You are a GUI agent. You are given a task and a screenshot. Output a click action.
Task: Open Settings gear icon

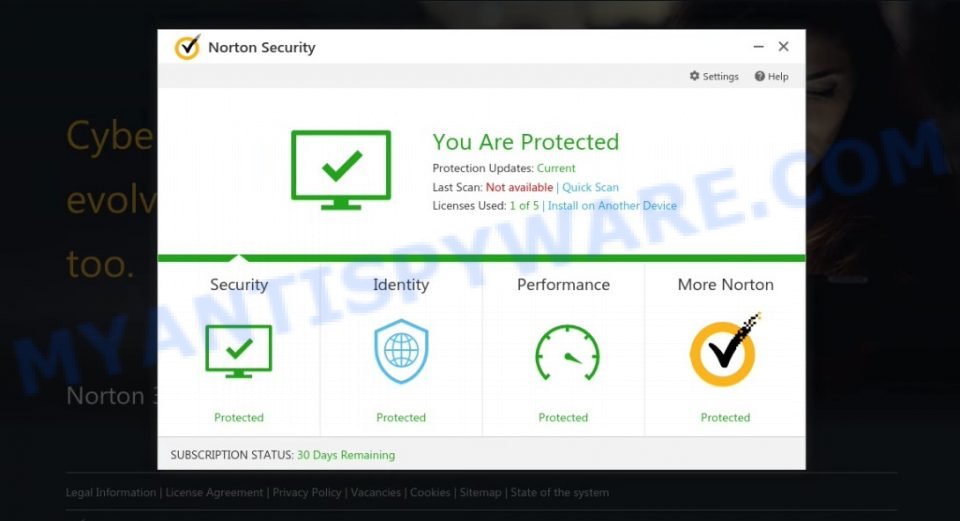coord(694,76)
